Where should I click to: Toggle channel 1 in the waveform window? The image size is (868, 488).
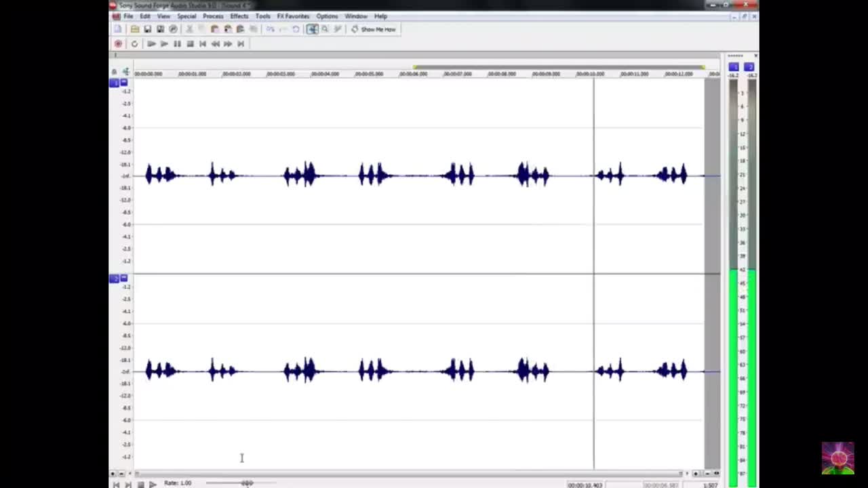pyautogui.click(x=114, y=82)
